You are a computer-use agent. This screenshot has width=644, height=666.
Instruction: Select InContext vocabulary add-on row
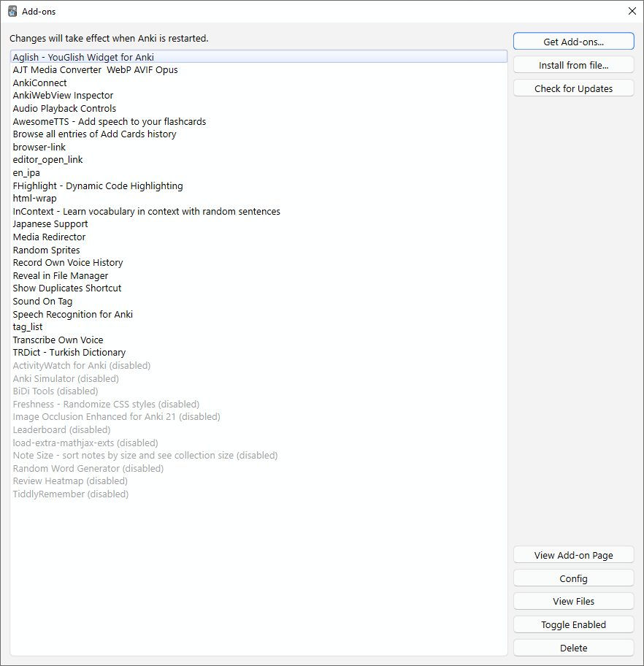[x=258, y=212]
